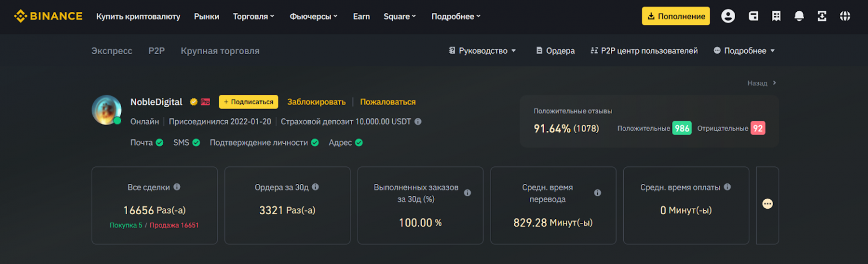Click info icon beside Ордера за 30д
This screenshot has width=868, height=264.
tap(315, 187)
